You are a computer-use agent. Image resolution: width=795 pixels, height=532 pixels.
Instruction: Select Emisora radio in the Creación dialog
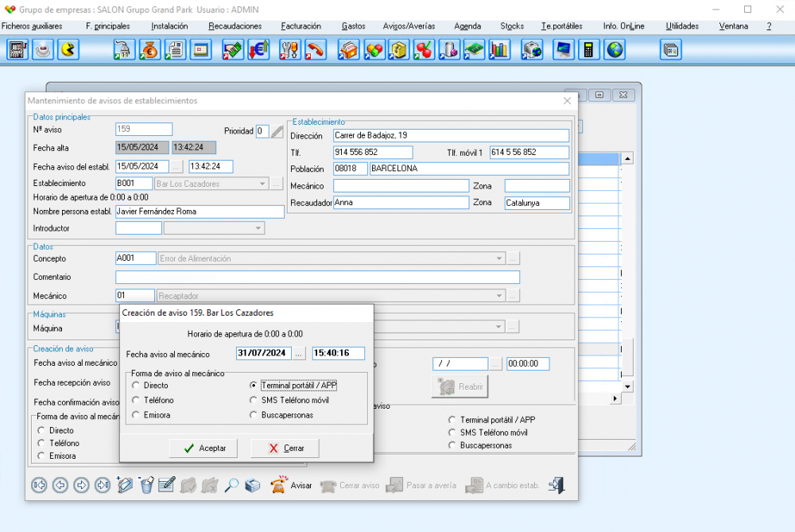point(135,415)
